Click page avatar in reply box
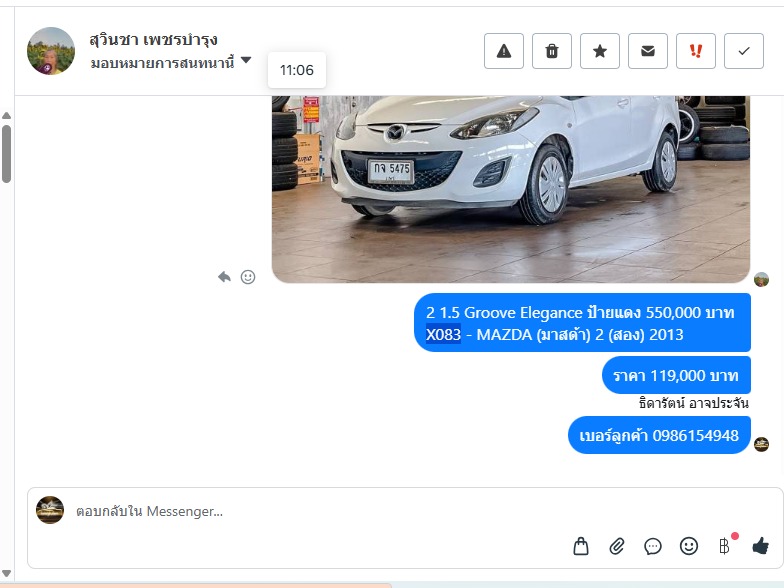 coord(50,510)
